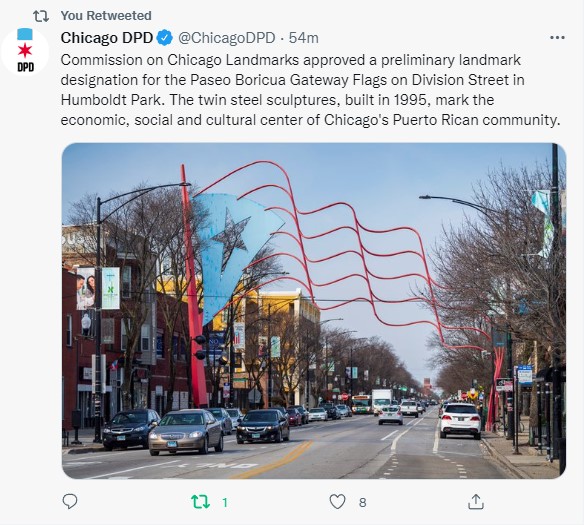Click the Chicago DPD profile avatar
The width and height of the screenshot is (584, 525).
click(x=25, y=52)
